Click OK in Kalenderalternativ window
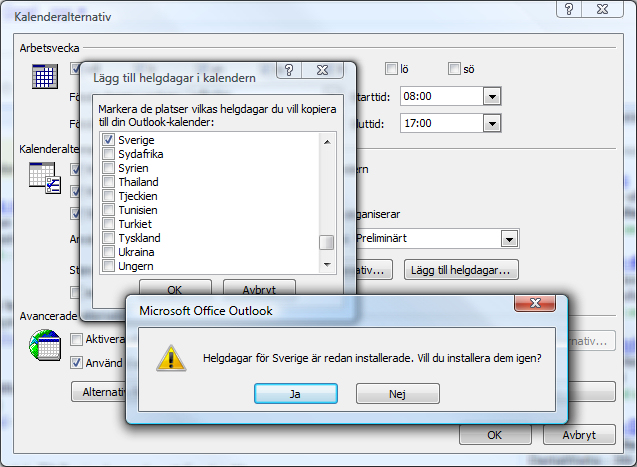 (x=495, y=435)
